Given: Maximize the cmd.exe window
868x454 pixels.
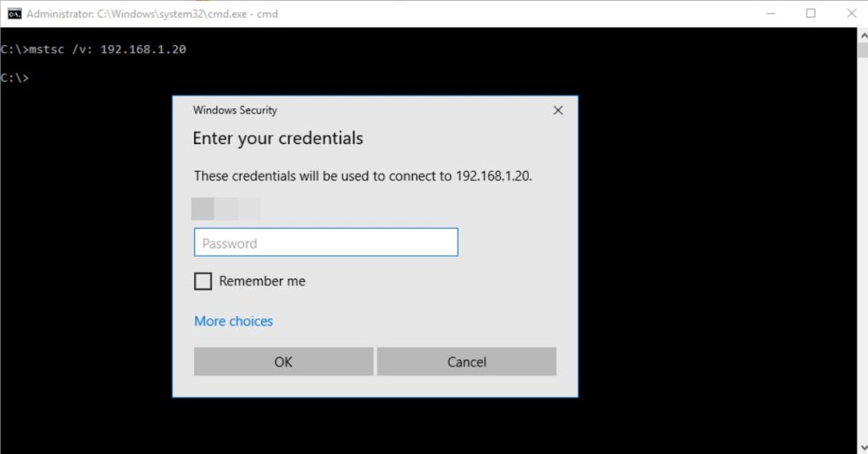Looking at the screenshot, I should click(810, 14).
